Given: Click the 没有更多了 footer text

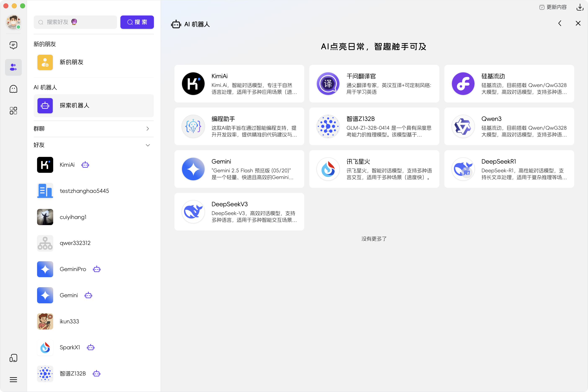Looking at the screenshot, I should click(x=374, y=239).
